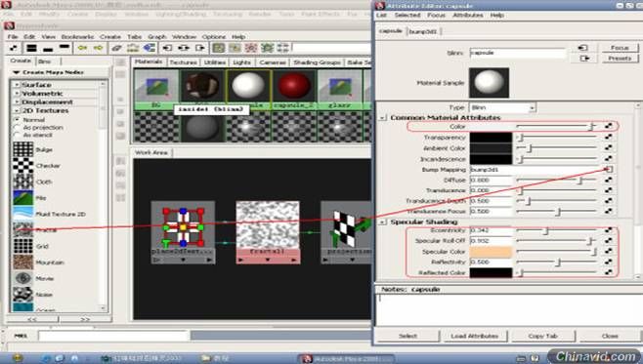The height and width of the screenshot is (364, 643).
Task: Expand the Surface section
Action: [x=17, y=85]
